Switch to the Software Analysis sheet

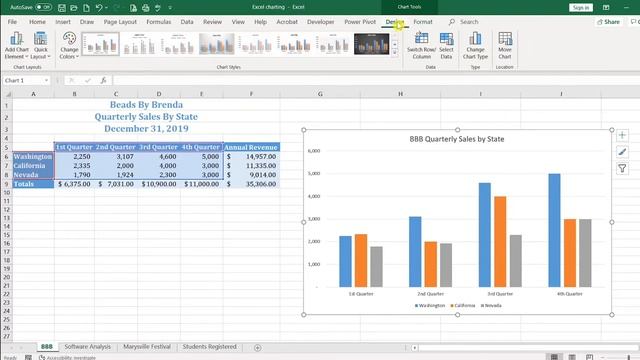(x=87, y=347)
